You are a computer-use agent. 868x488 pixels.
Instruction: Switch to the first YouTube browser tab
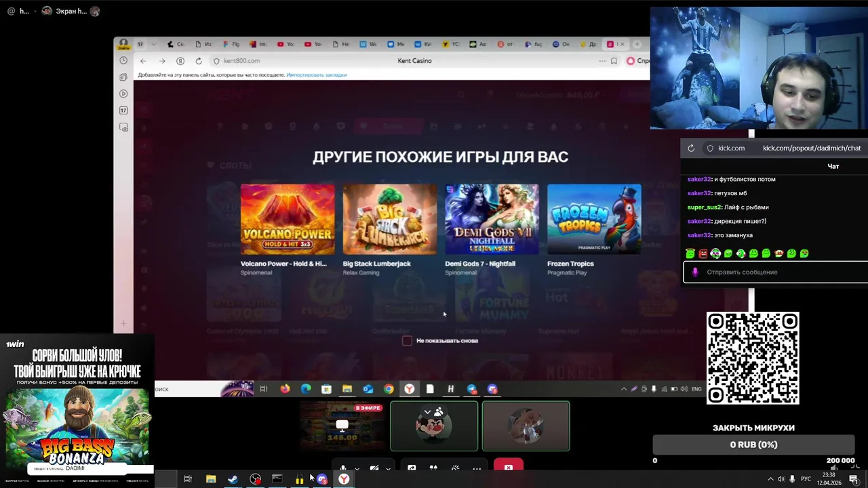point(287,44)
